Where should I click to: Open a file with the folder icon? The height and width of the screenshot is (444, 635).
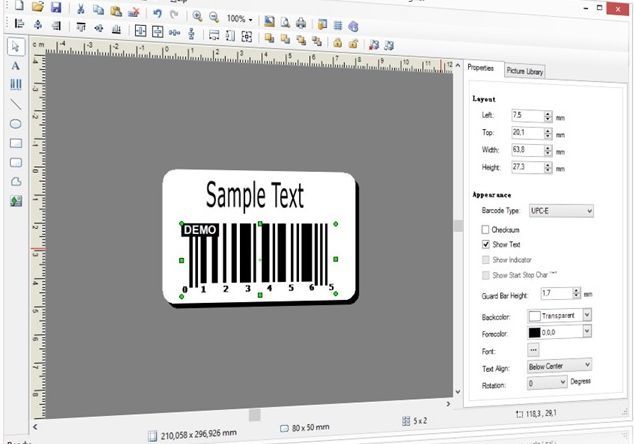[37, 6]
